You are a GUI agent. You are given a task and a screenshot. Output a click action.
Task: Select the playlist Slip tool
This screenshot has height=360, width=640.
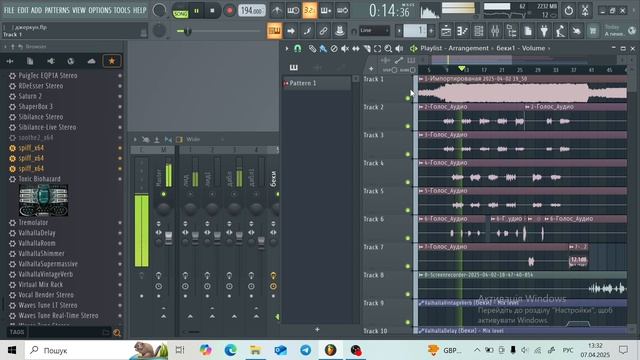(356, 49)
